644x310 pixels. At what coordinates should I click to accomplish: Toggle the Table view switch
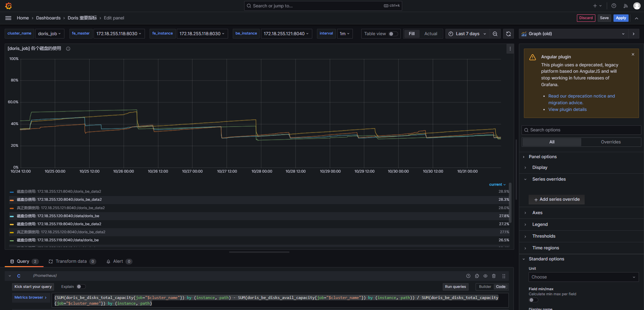(393, 34)
